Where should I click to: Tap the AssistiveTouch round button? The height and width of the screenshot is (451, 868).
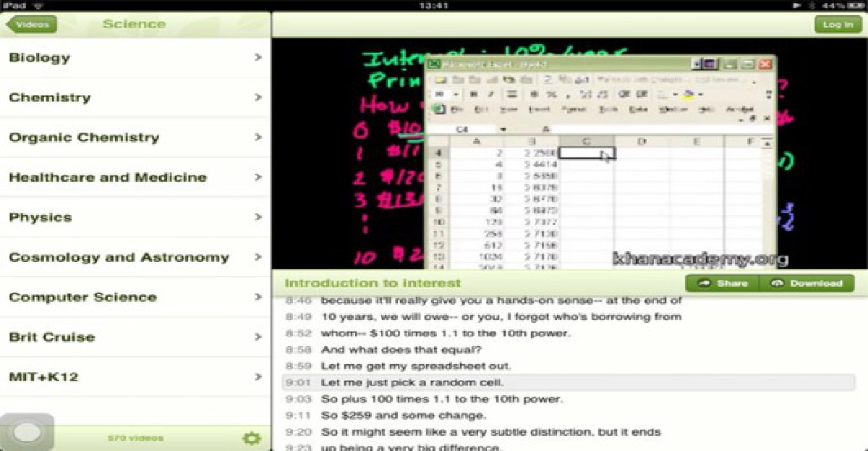27,433
